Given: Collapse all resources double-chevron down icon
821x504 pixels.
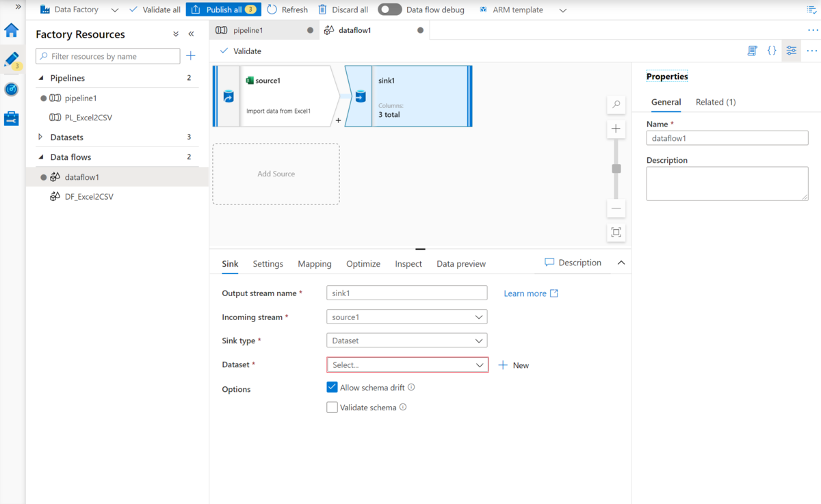Looking at the screenshot, I should click(x=176, y=34).
